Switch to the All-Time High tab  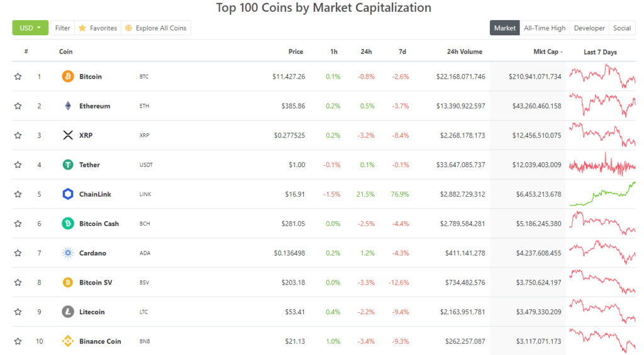[545, 28]
